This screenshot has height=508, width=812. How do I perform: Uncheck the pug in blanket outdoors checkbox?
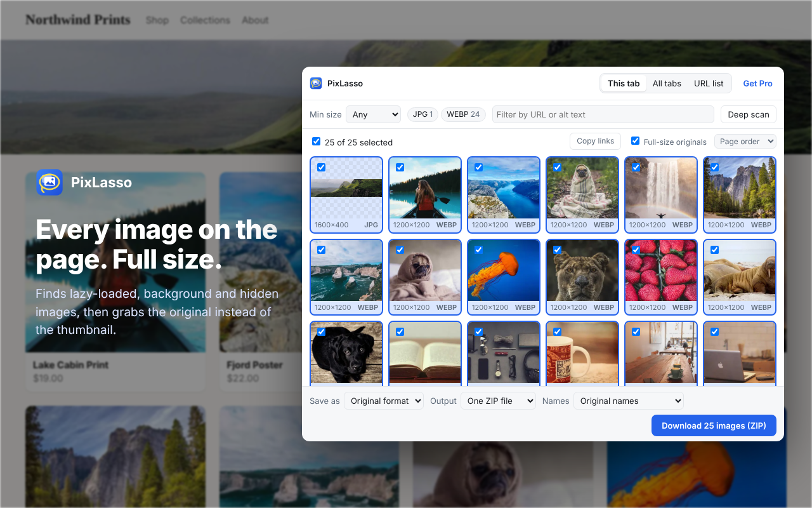pos(557,168)
